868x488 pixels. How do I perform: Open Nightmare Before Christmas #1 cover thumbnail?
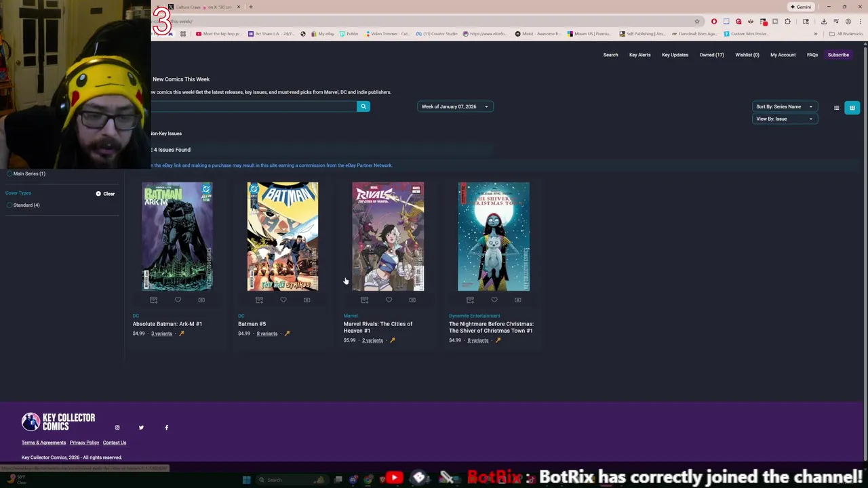click(x=494, y=237)
